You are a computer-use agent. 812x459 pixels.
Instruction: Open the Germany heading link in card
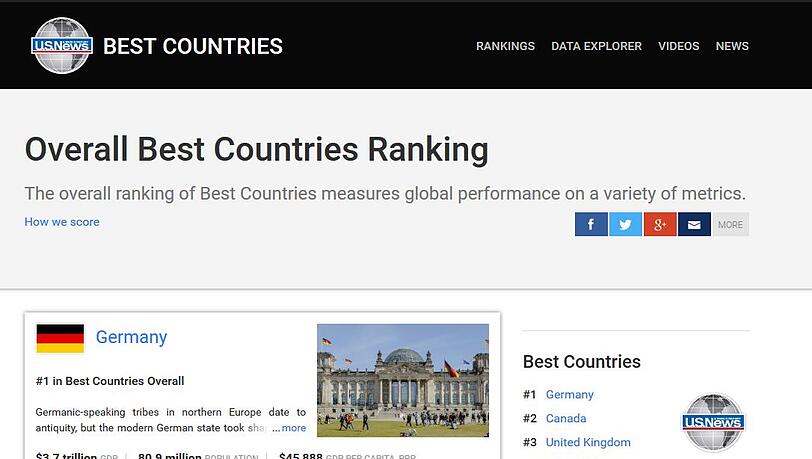click(x=132, y=337)
